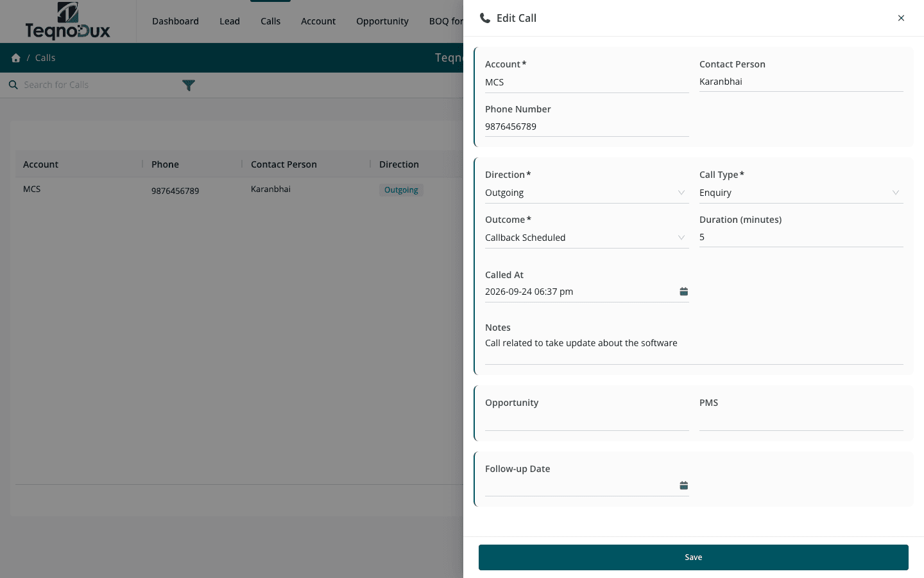Open the Follow-up Date calendar picker

click(x=683, y=486)
